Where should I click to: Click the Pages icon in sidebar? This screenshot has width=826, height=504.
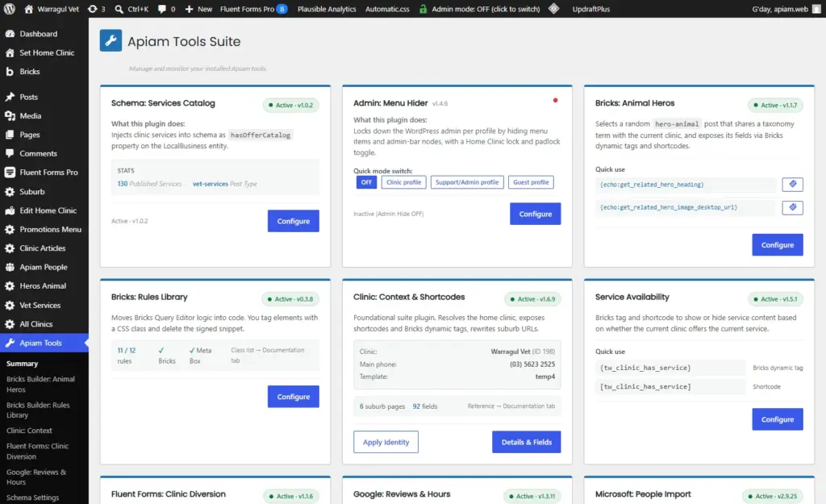[10, 135]
